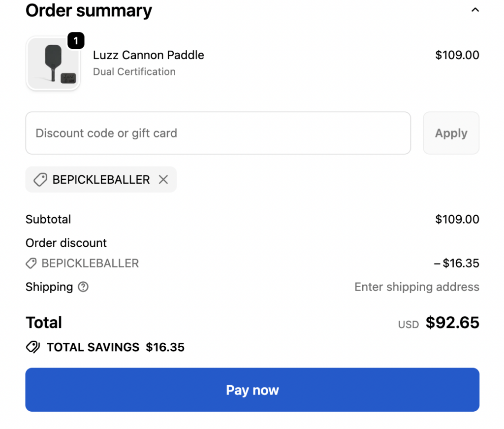
Task: Collapse the Order summary section
Action: [475, 10]
